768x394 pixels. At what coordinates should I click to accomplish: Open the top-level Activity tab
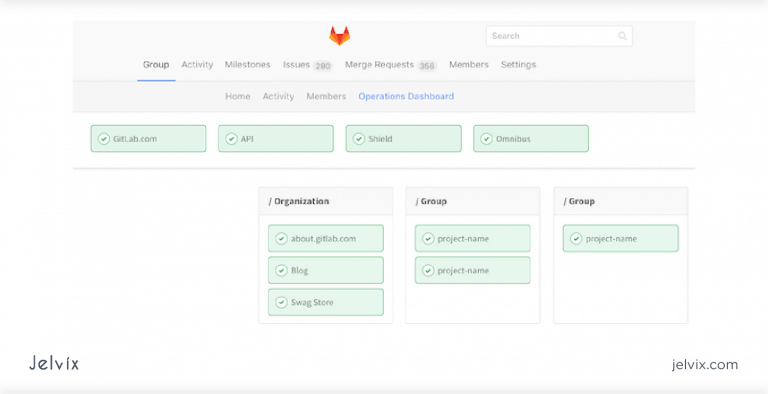pos(197,65)
